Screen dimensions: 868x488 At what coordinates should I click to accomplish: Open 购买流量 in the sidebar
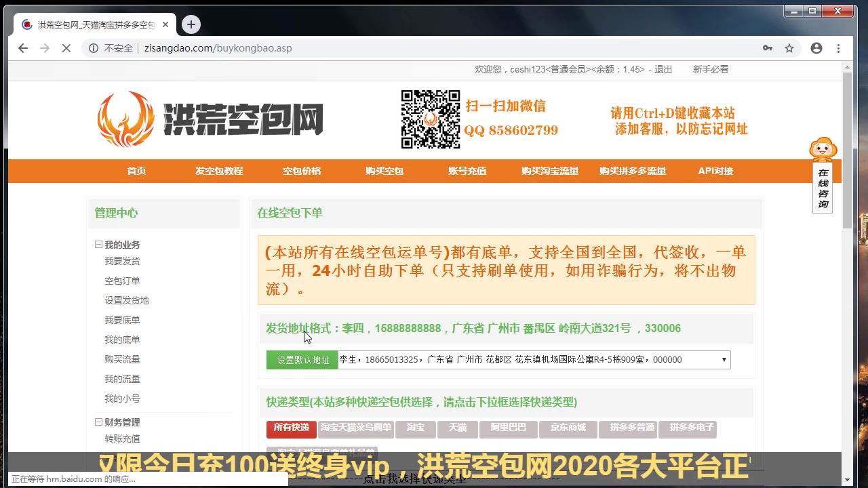tap(122, 359)
